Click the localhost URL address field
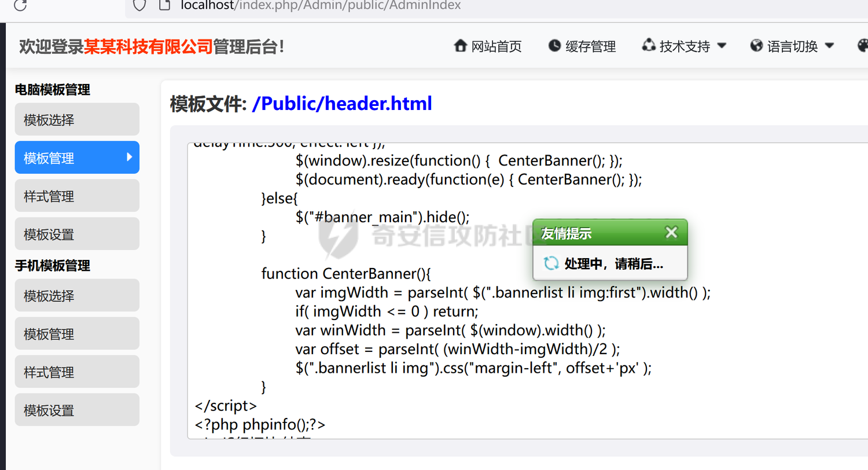 [x=321, y=5]
